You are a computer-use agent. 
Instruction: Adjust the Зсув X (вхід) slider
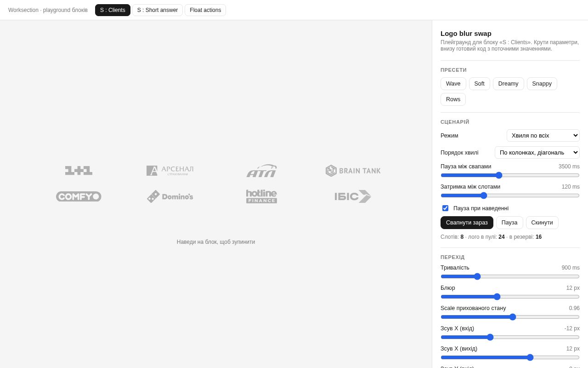coord(510,337)
